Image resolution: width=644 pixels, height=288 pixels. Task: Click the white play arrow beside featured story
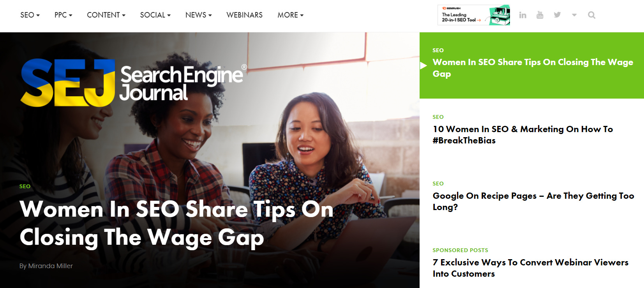click(423, 65)
